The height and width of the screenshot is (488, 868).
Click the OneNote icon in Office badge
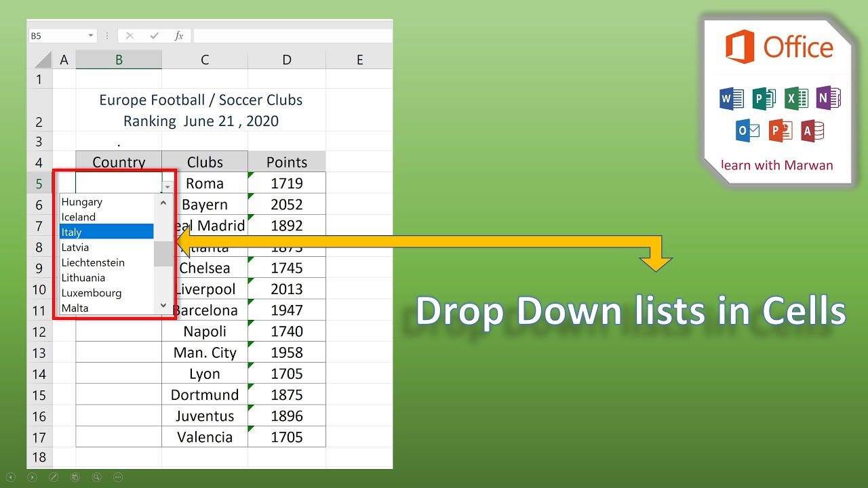pyautogui.click(x=829, y=98)
